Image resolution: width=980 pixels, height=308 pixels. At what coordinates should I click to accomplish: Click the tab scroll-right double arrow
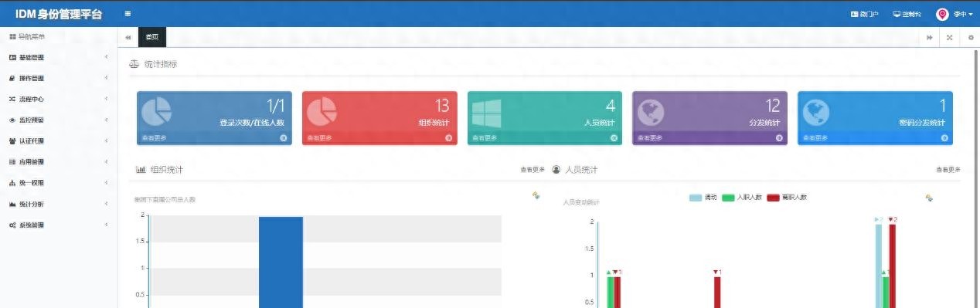(930, 37)
